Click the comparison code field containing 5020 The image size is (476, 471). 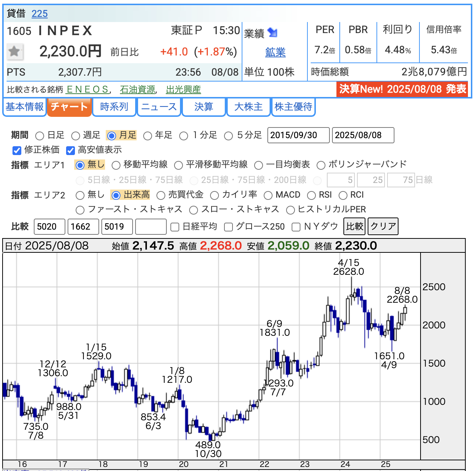(50, 227)
